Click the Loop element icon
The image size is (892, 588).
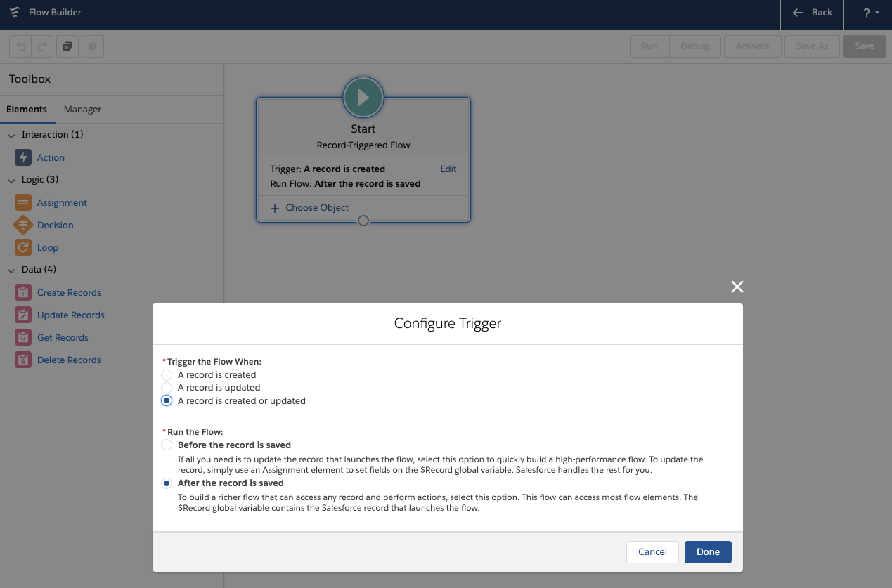coord(23,247)
